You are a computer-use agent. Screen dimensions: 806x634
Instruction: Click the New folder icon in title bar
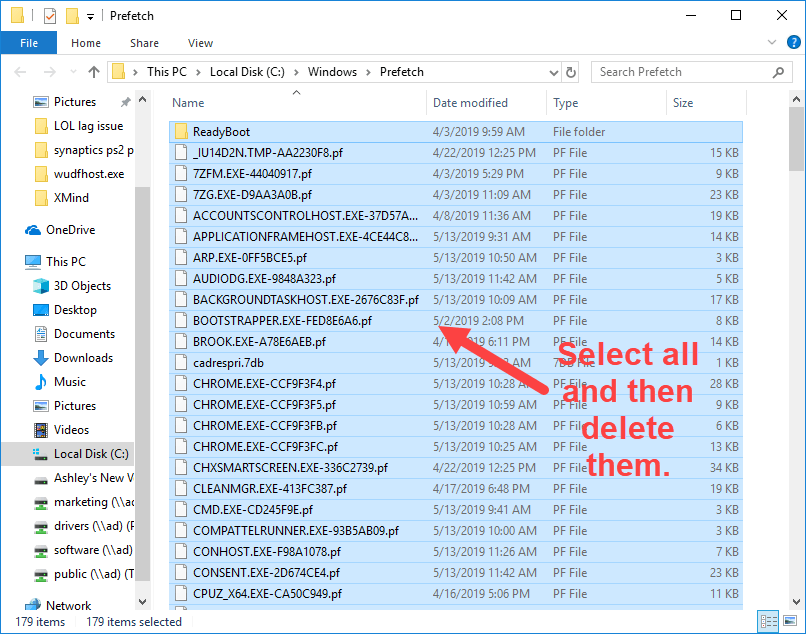pyautogui.click(x=72, y=16)
